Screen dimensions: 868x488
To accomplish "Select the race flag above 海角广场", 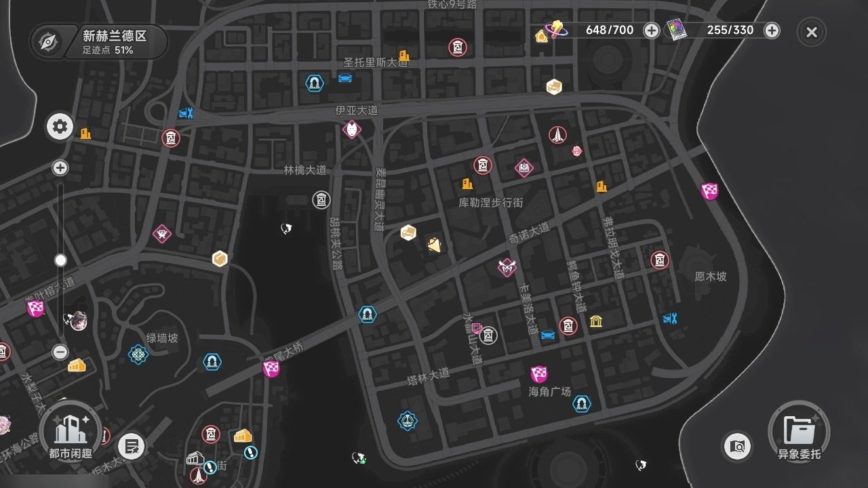I will 539,374.
